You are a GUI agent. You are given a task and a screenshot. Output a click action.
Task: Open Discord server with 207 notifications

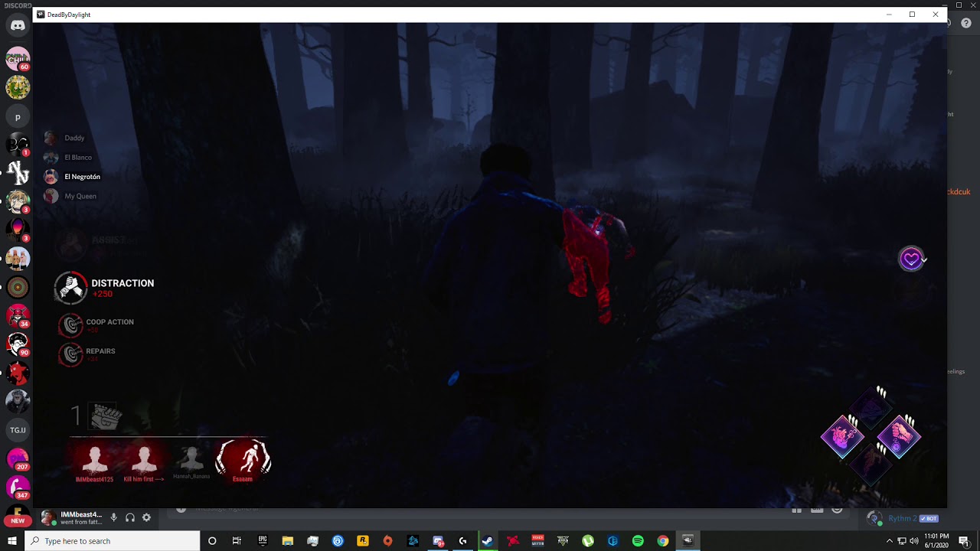pyautogui.click(x=18, y=459)
